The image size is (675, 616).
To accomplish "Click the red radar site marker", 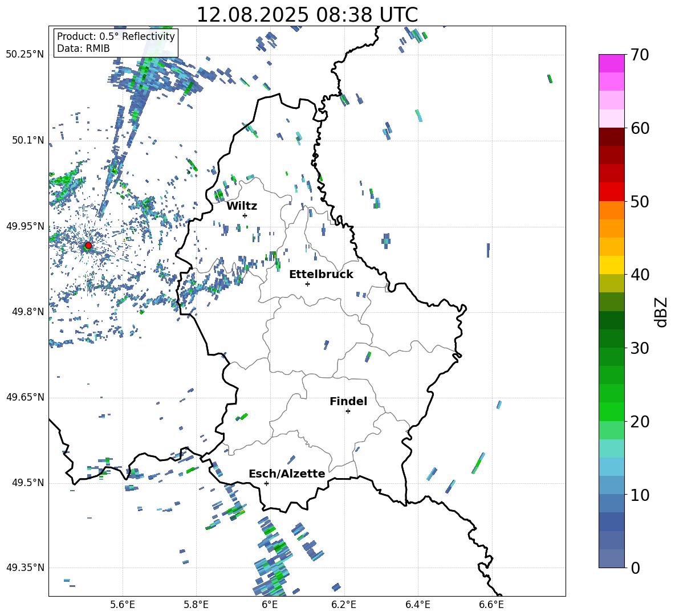I will pos(88,246).
